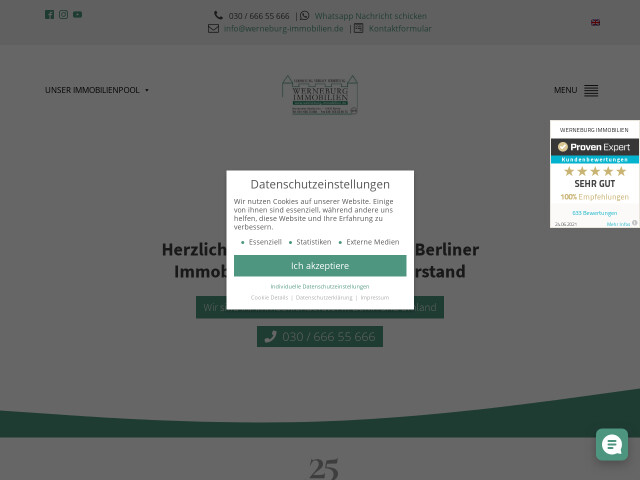
Task: Open Impressum link in dialog
Action: pyautogui.click(x=375, y=298)
